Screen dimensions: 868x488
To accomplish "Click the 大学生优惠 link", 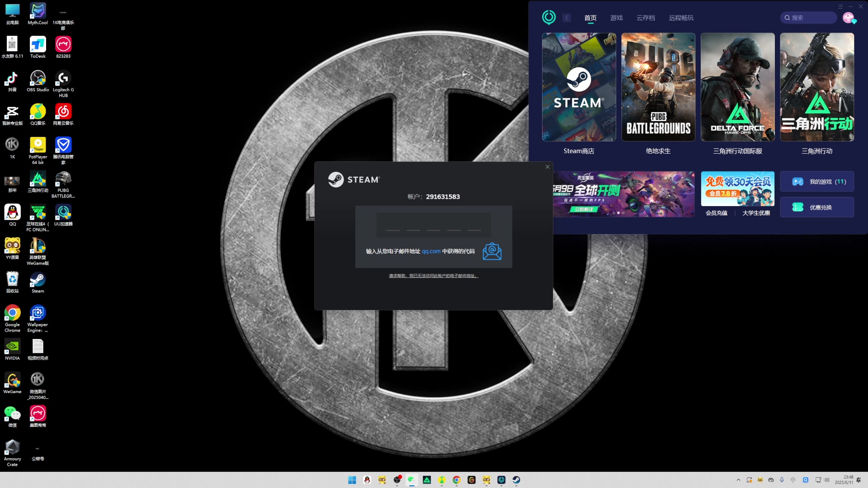I will [x=756, y=213].
